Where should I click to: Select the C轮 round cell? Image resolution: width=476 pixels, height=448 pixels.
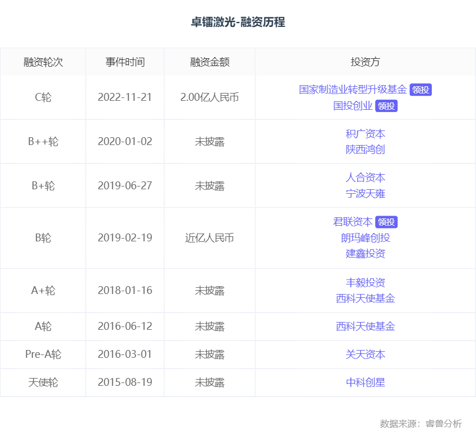(43, 97)
